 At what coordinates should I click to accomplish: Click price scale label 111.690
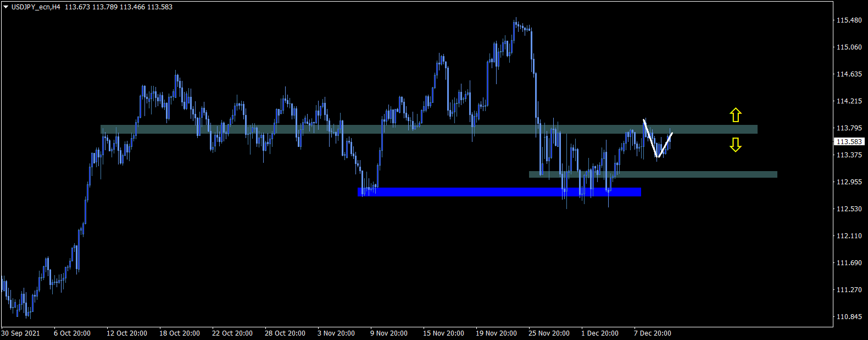[x=849, y=263]
